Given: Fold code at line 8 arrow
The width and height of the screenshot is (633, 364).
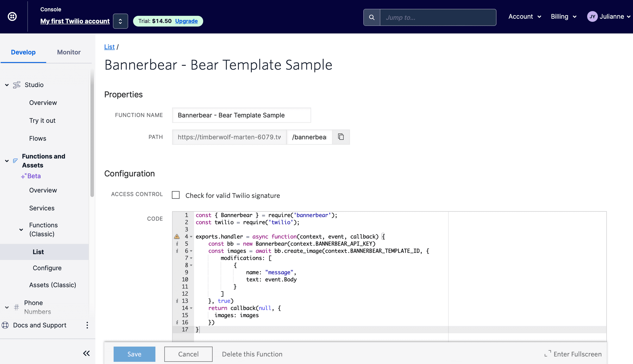Looking at the screenshot, I should tap(191, 265).
